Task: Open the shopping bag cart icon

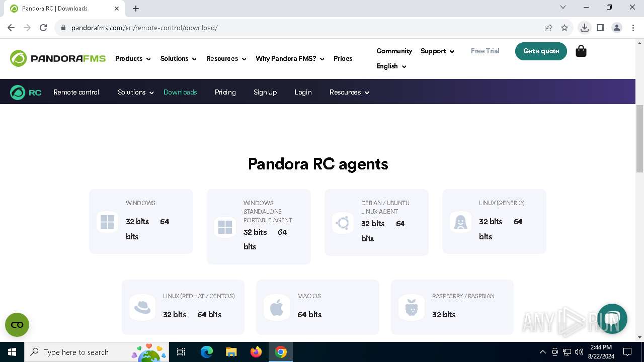Action: (x=581, y=51)
